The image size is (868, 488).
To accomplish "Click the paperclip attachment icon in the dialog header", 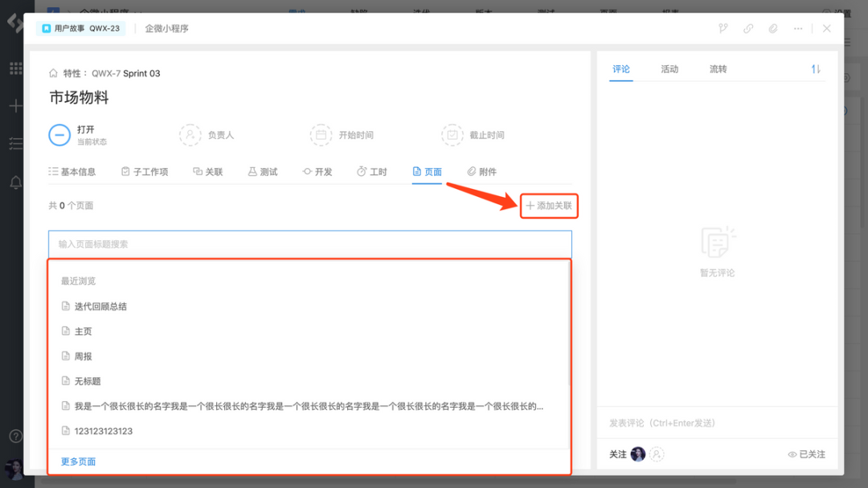I will pyautogui.click(x=773, y=28).
